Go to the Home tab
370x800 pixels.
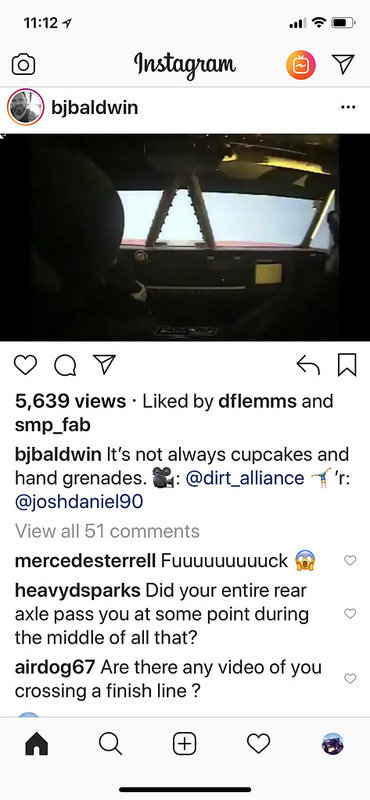(36, 745)
